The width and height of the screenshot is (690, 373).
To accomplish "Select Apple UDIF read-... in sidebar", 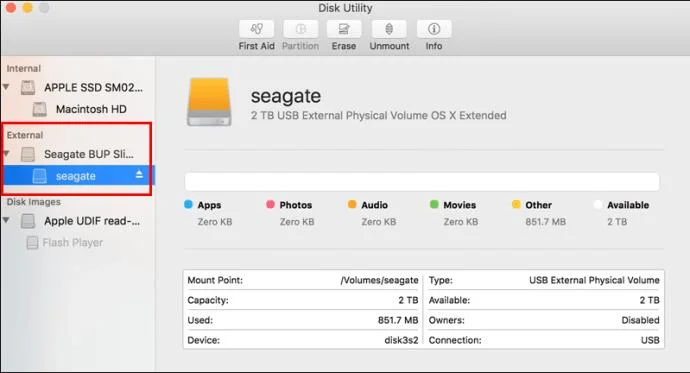I will click(92, 221).
